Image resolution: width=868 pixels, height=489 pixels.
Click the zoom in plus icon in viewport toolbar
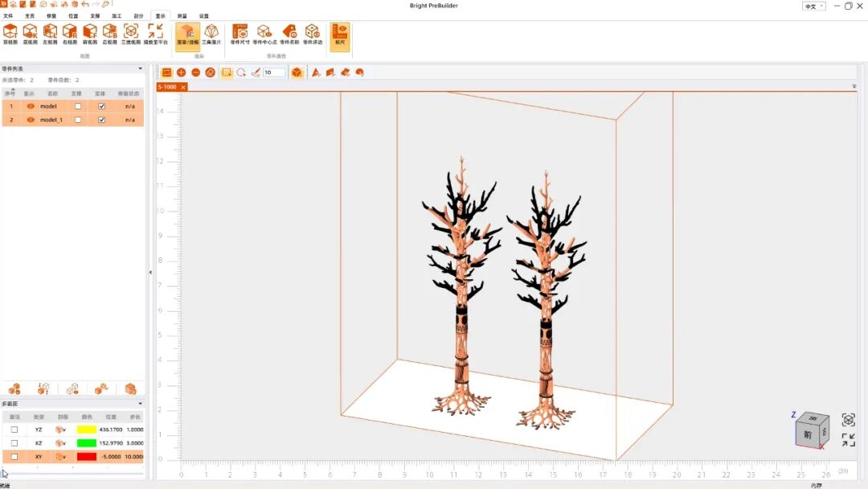click(181, 72)
